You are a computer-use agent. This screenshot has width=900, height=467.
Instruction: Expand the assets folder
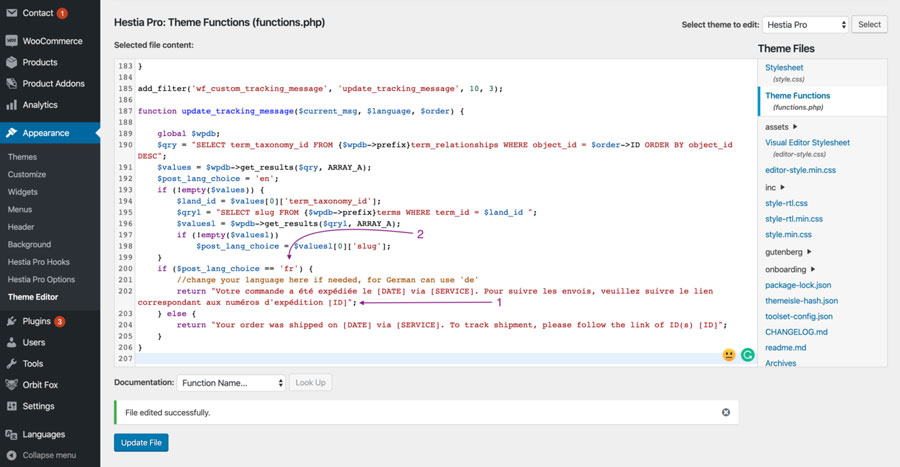click(781, 127)
